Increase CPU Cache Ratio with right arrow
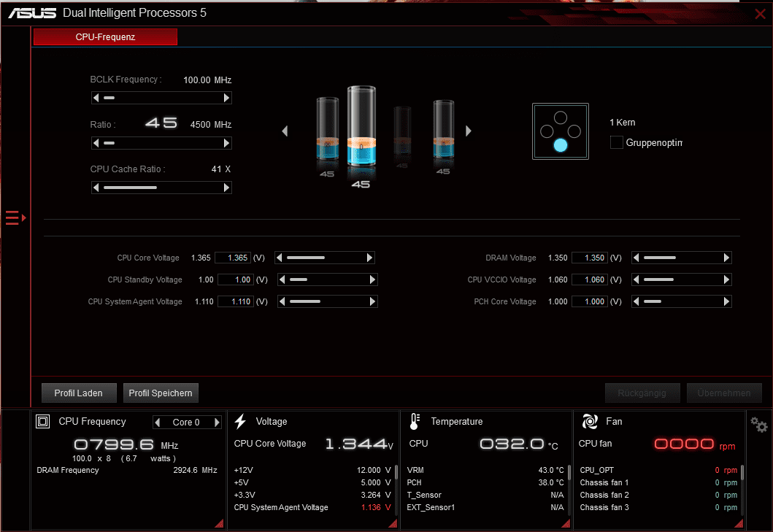773x532 pixels. 226,188
